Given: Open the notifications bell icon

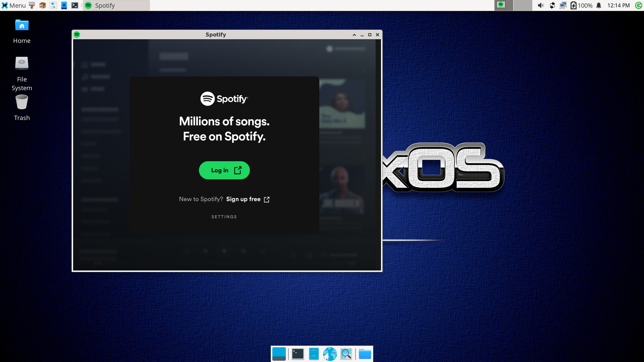Looking at the screenshot, I should pos(599,5).
